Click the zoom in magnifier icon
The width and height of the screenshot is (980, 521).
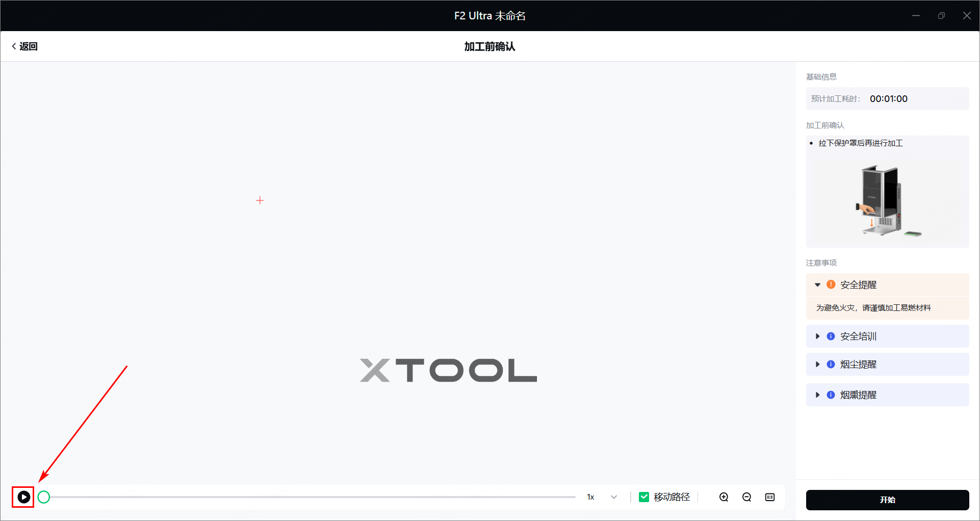point(724,497)
